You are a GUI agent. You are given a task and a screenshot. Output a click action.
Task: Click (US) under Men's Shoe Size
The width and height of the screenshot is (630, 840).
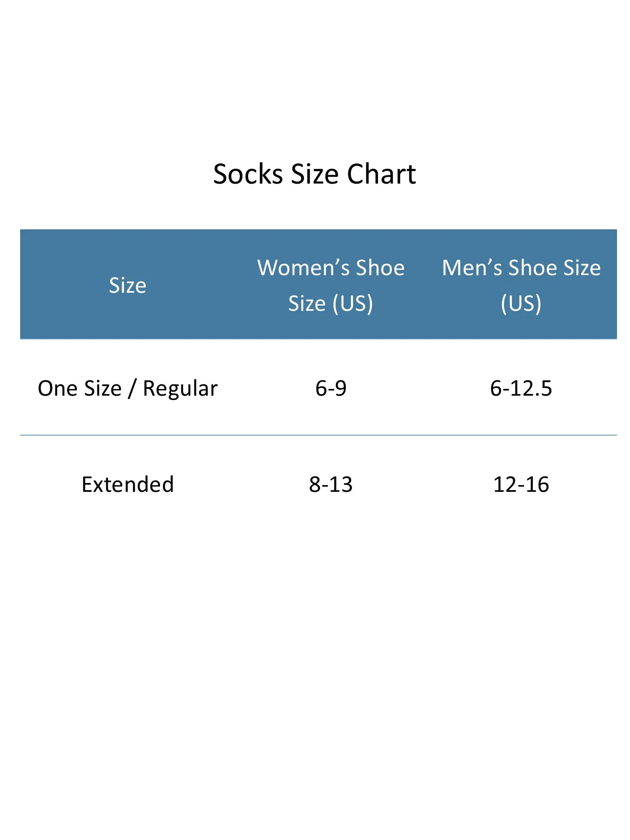tap(521, 303)
